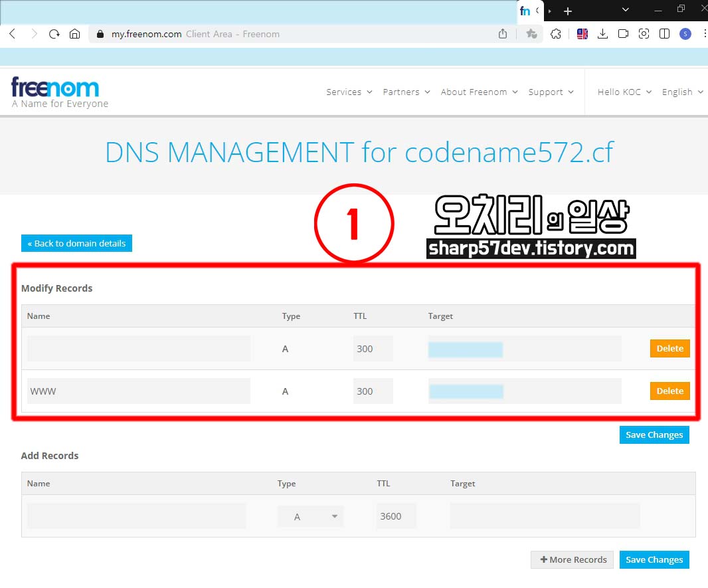Open the record Type dropdown showing A
The height and width of the screenshot is (588, 708).
tap(311, 517)
